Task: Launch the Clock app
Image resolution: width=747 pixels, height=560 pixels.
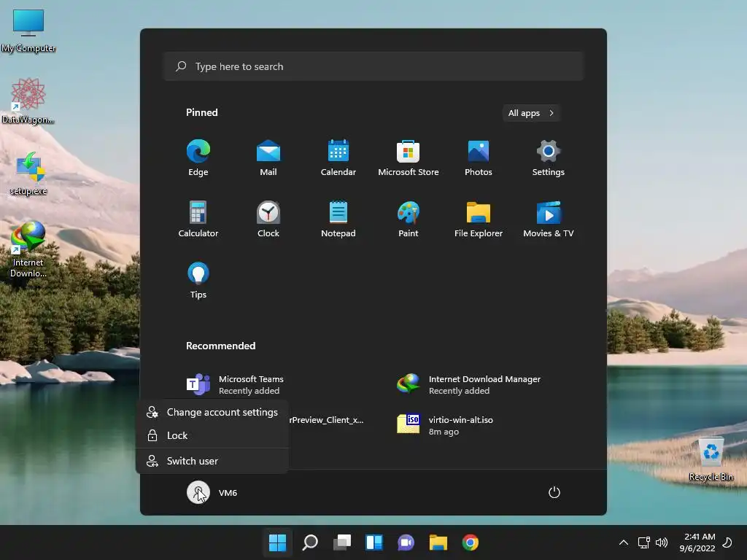Action: point(268,219)
